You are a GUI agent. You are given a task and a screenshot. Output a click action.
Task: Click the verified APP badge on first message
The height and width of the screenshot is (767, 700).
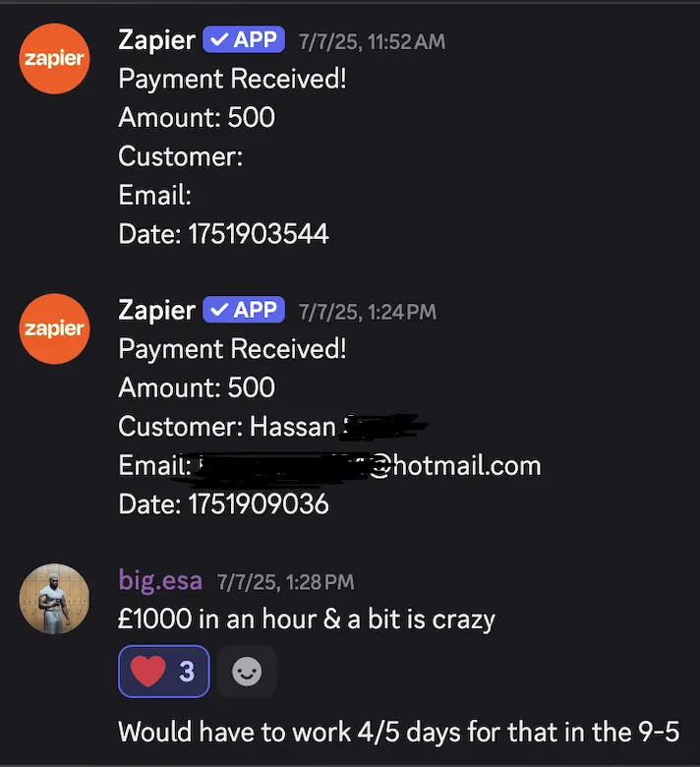pos(244,39)
